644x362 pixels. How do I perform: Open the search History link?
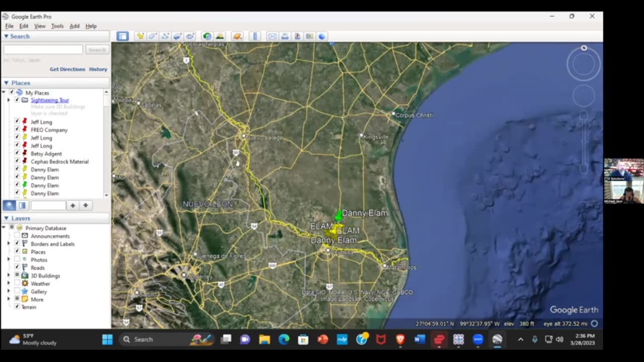pos(98,69)
